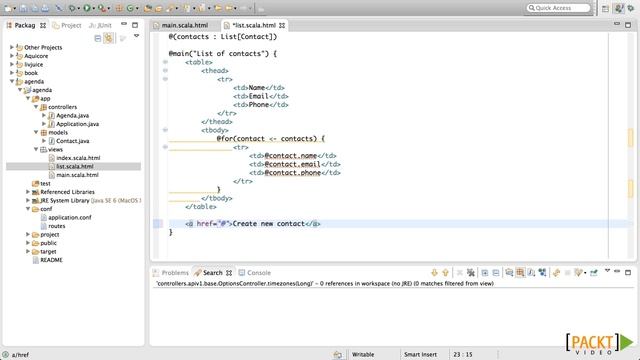Click the New Java Package icon
This screenshot has height=360, width=640.
pos(119,8)
